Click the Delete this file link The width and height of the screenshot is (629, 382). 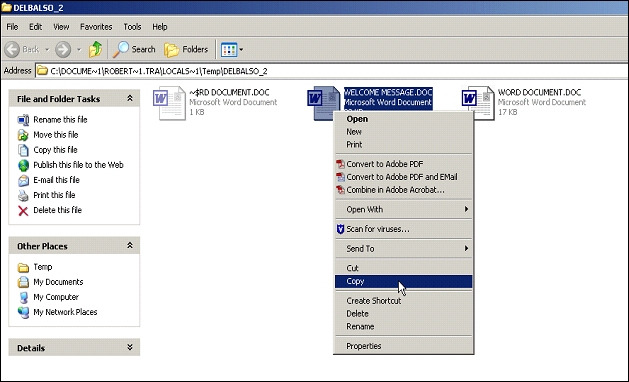click(57, 210)
